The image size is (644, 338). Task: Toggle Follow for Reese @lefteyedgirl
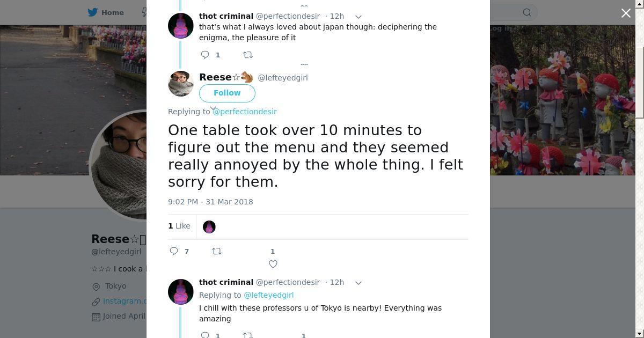coord(227,93)
